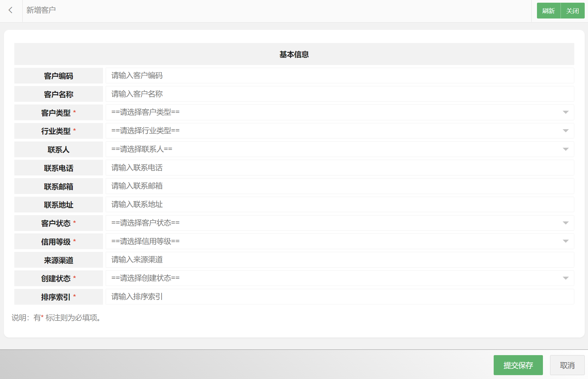Select the 联系邮箱 input field
The image size is (588, 379).
(x=339, y=186)
